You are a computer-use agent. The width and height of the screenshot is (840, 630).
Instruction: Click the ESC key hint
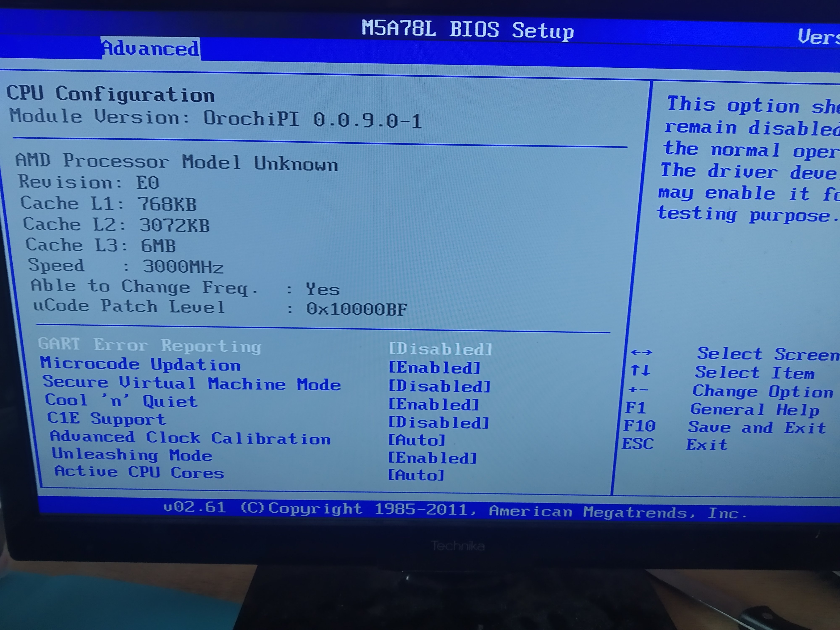638,444
